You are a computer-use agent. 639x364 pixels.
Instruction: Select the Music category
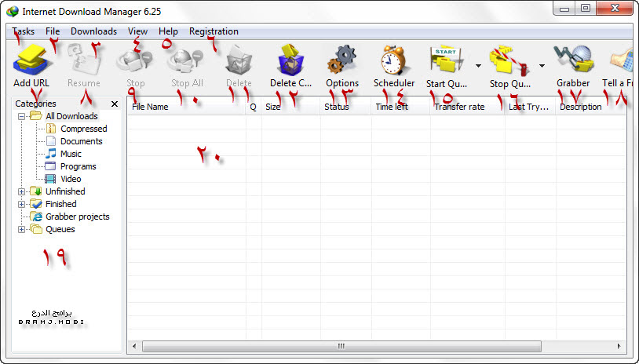(x=71, y=154)
